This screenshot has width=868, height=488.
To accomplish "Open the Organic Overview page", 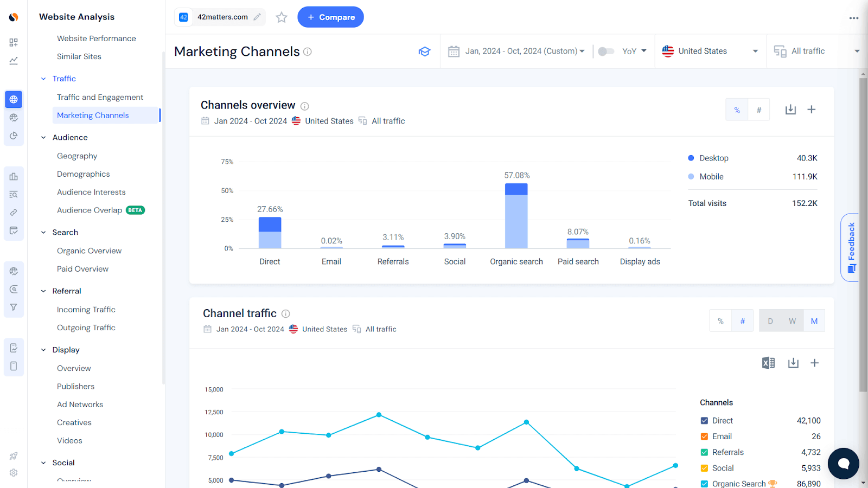I will point(89,251).
